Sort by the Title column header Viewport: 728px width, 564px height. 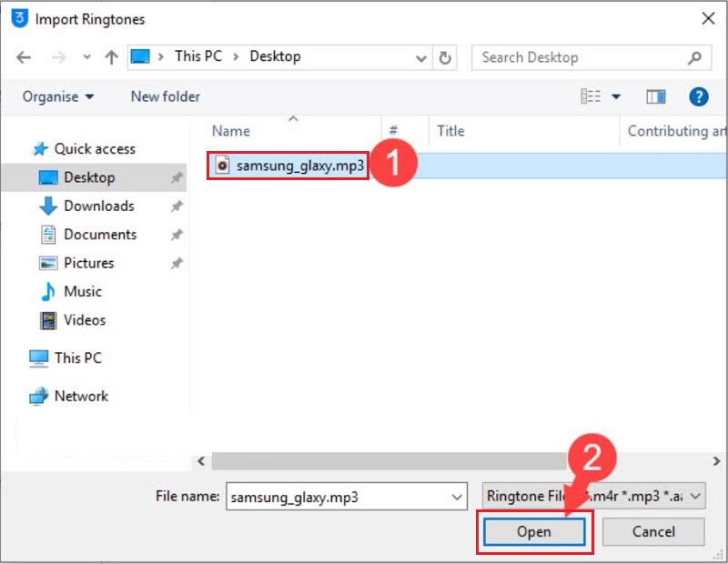click(450, 131)
